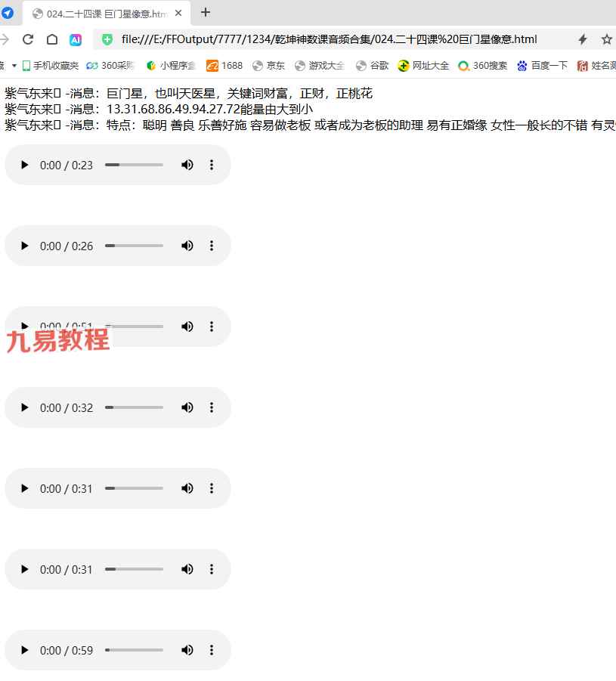The image size is (616, 681).
Task: Reload the page with refresh icon
Action: point(28,39)
